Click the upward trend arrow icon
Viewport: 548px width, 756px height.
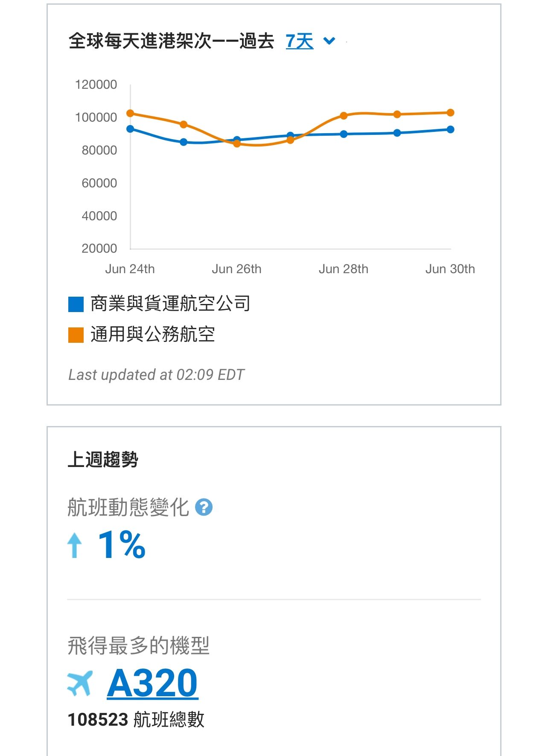tap(75, 545)
